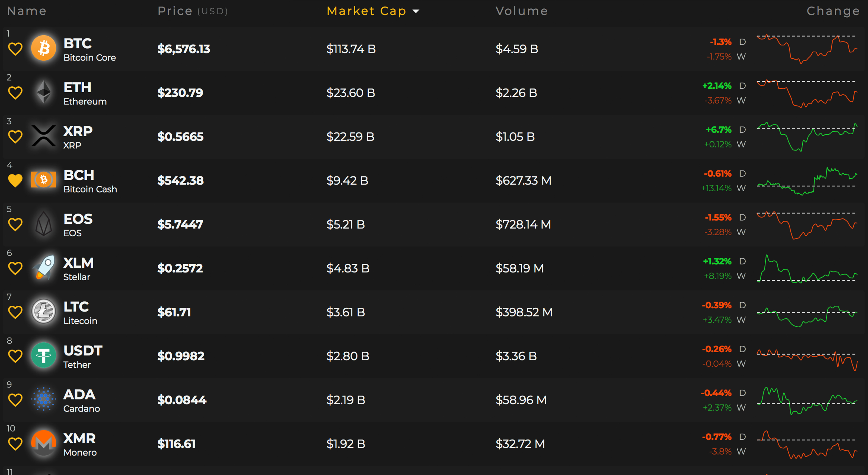Click the XRP logo icon

43,136
